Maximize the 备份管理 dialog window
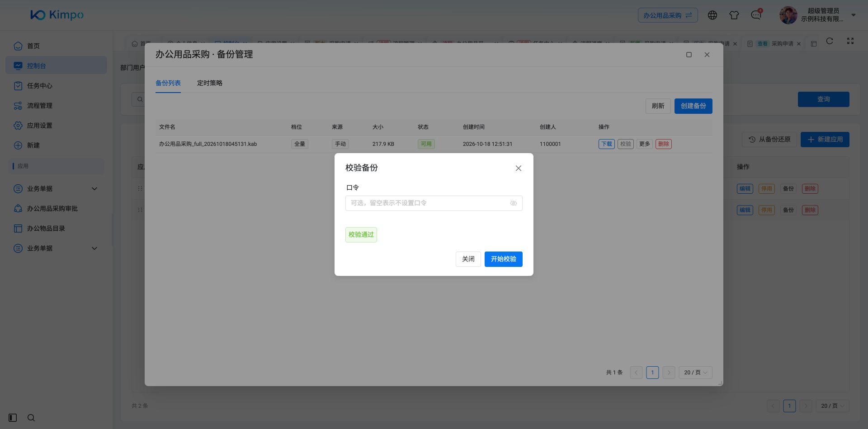 [689, 55]
